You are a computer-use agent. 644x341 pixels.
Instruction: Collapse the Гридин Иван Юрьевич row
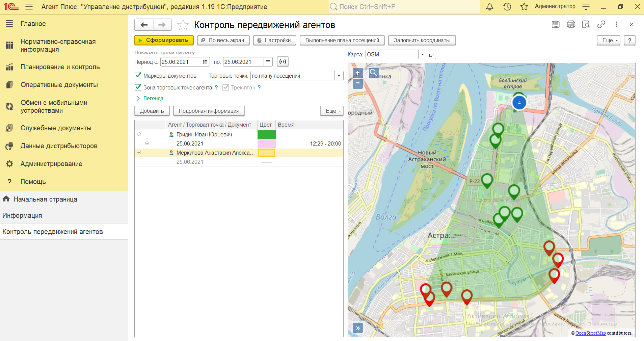tap(139, 134)
